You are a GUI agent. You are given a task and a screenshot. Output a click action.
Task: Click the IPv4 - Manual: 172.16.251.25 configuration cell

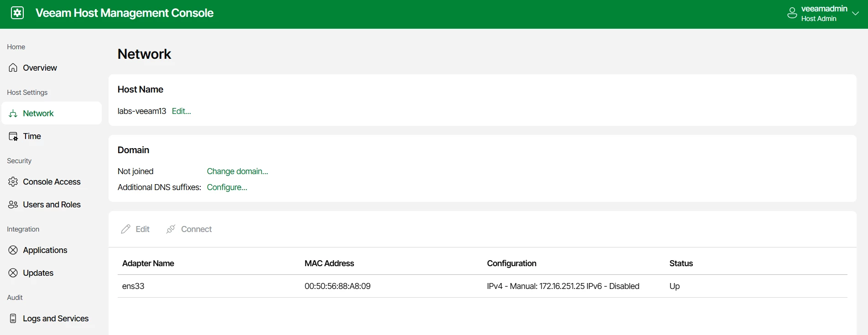pyautogui.click(x=563, y=286)
